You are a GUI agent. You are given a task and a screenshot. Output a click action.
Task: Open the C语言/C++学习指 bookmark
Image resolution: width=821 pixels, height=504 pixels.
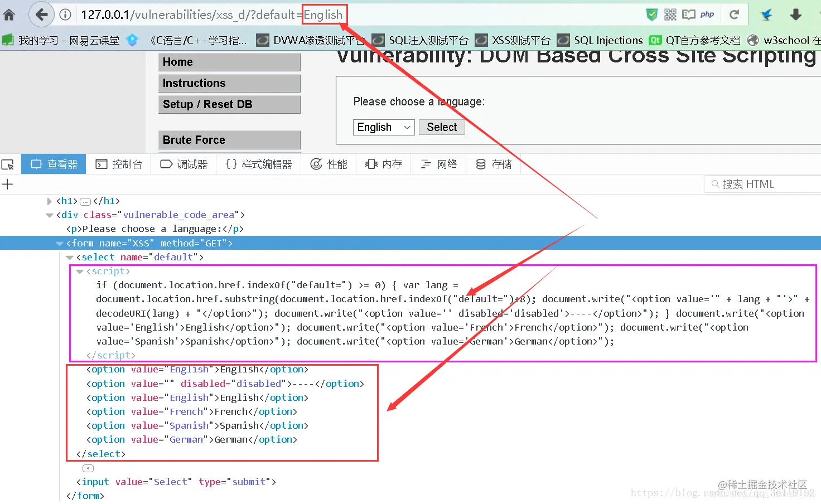point(187,40)
